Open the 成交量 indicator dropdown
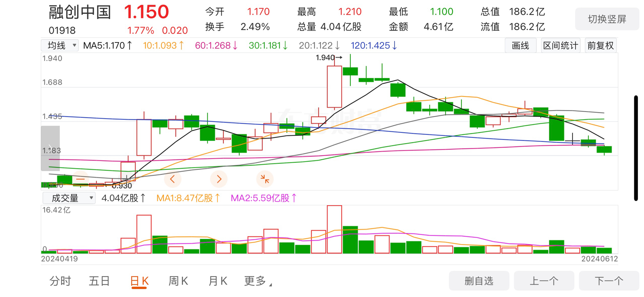The image size is (644, 297). pos(69,198)
